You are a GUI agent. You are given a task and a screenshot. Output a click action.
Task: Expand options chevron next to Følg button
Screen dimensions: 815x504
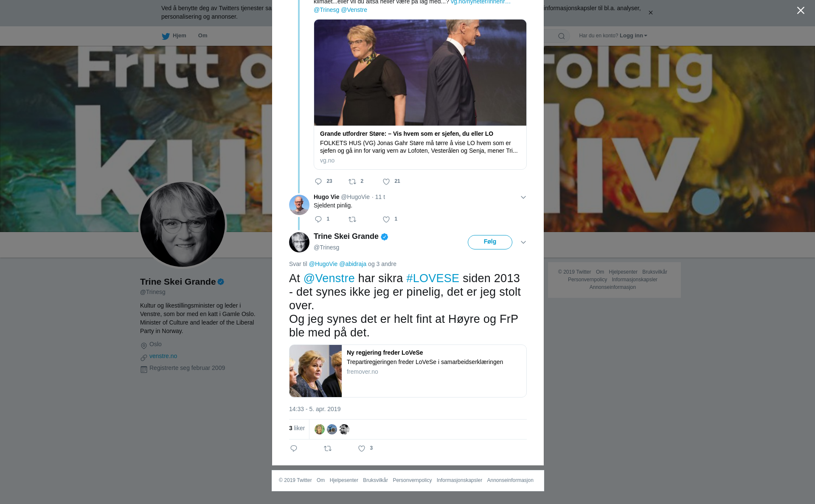click(x=523, y=242)
